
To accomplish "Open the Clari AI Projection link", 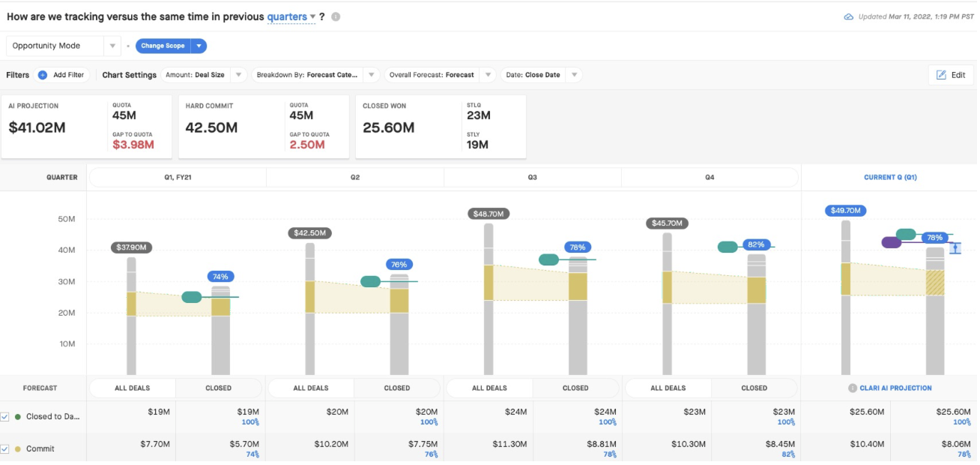I will tap(896, 388).
